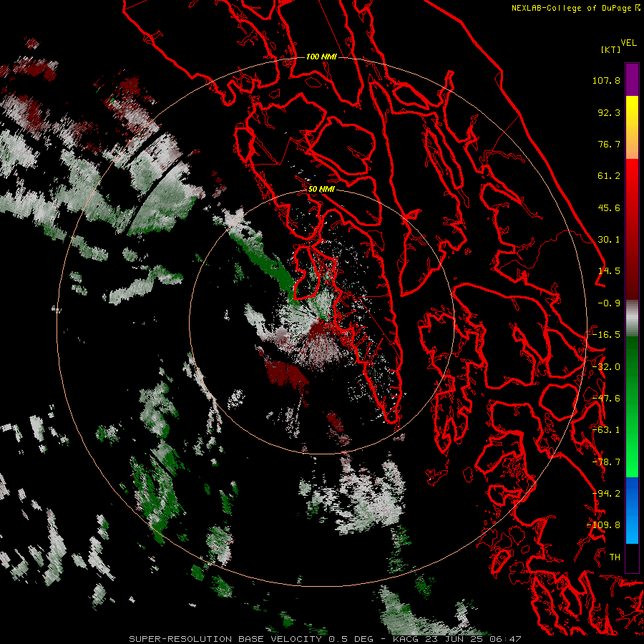Click the -63.1 legend value
Image resolution: width=644 pixels, height=644 pixels.
click(x=606, y=430)
